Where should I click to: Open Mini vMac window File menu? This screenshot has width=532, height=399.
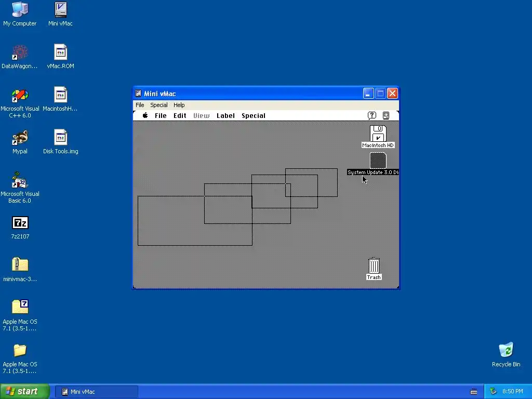pyautogui.click(x=140, y=105)
